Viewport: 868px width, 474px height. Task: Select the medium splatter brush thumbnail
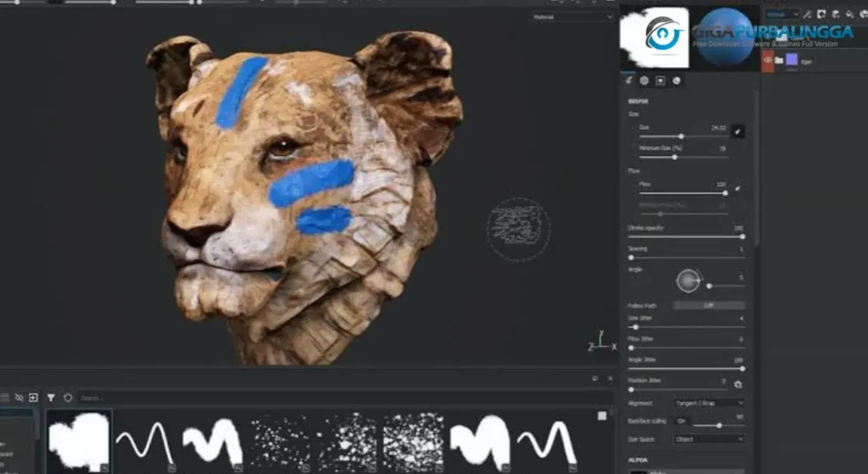(x=347, y=441)
